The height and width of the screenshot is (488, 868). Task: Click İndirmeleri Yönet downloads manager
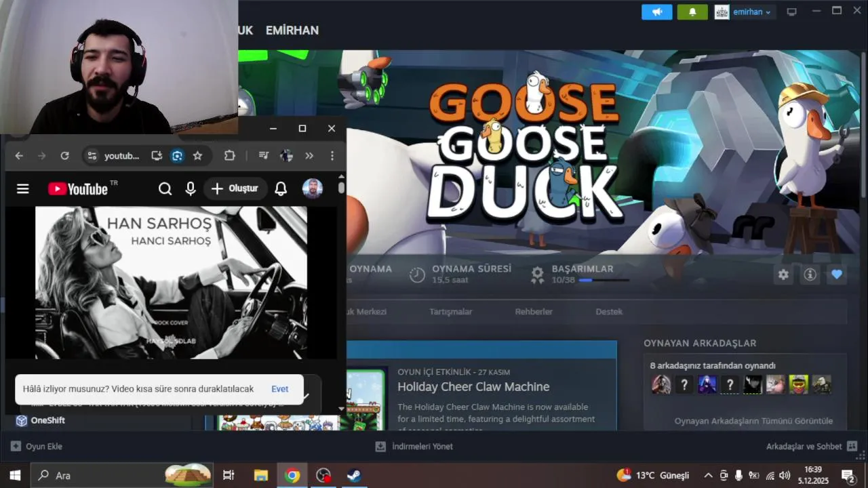click(x=414, y=447)
